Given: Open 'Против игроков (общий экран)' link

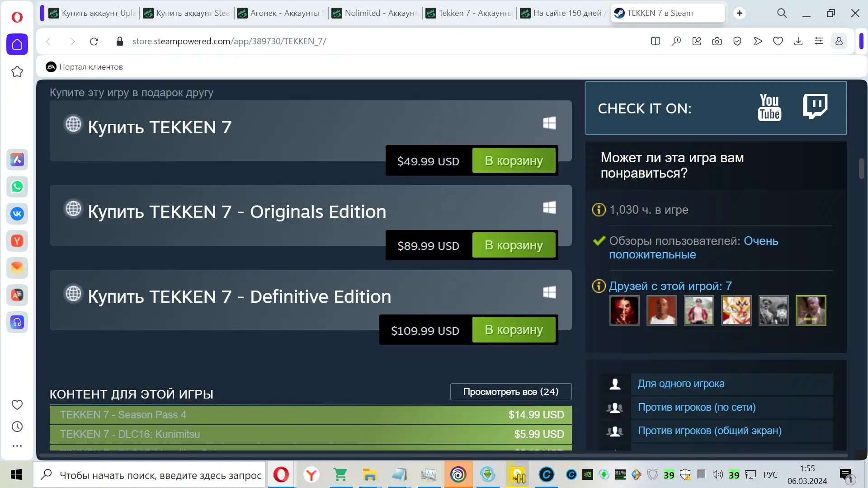Looking at the screenshot, I should pyautogui.click(x=709, y=431).
